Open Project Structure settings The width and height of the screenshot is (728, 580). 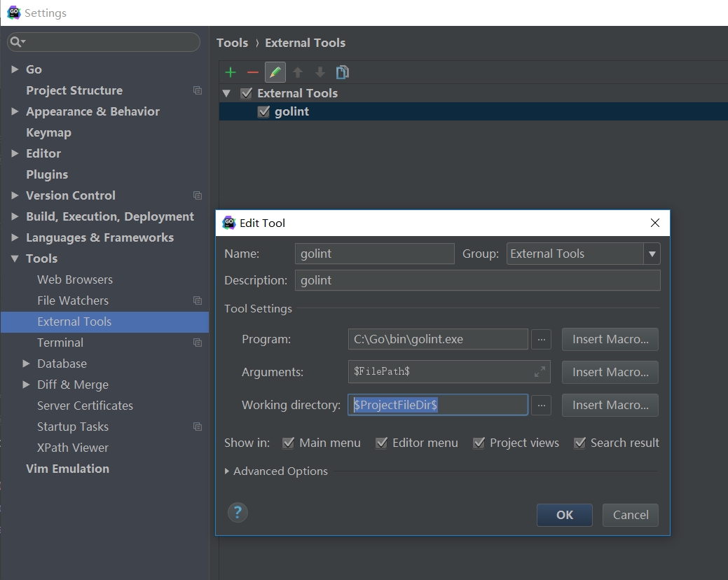(74, 90)
